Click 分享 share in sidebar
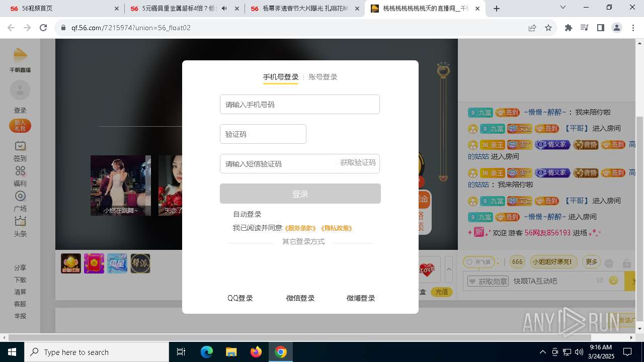Screen dimensions: 644x362 pos(20,268)
